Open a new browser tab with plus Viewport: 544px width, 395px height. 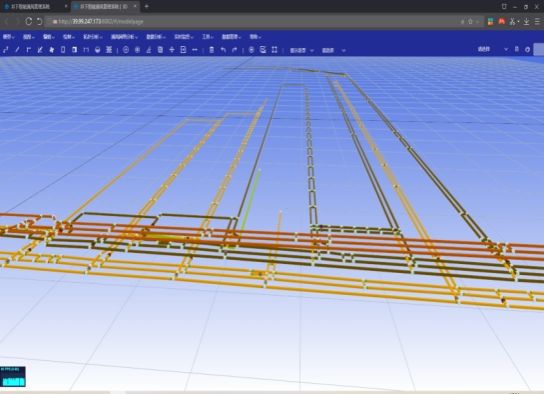point(146,6)
